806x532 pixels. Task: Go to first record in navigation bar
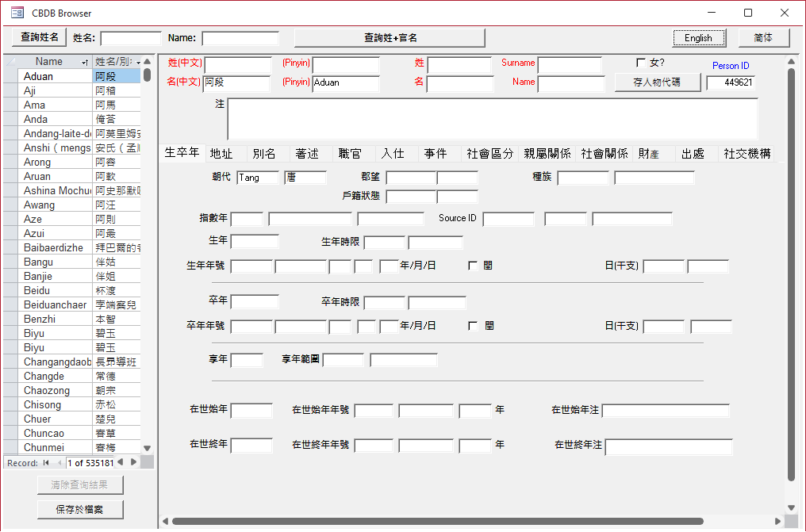(46, 462)
